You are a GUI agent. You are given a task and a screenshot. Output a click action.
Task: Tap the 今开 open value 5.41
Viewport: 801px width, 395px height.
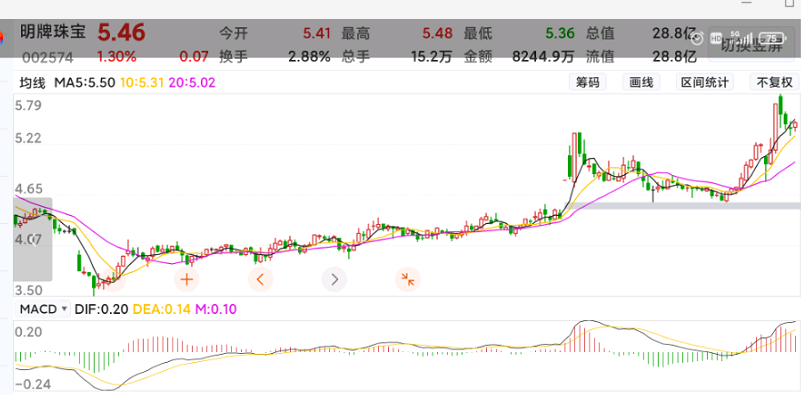click(317, 34)
